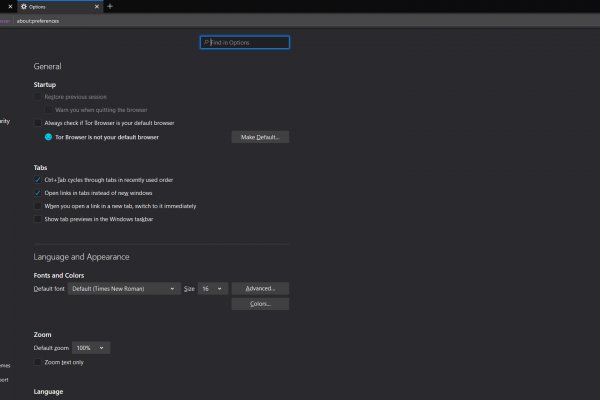Uncheck Ctrl+Tab cycles through tabs option

tap(38, 179)
